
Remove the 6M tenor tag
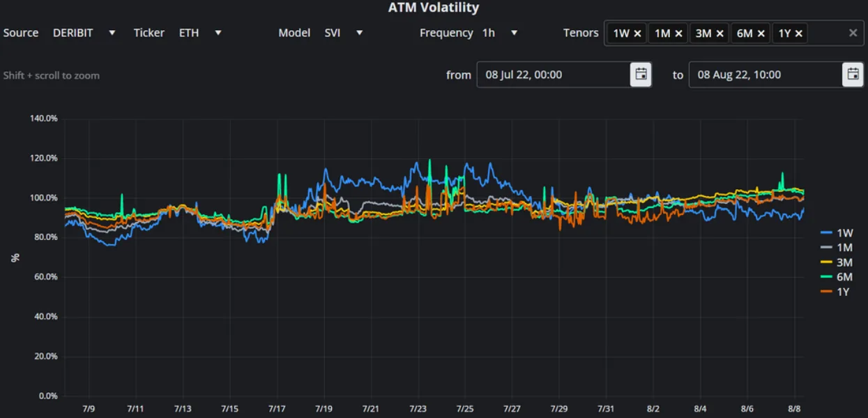[x=761, y=33]
